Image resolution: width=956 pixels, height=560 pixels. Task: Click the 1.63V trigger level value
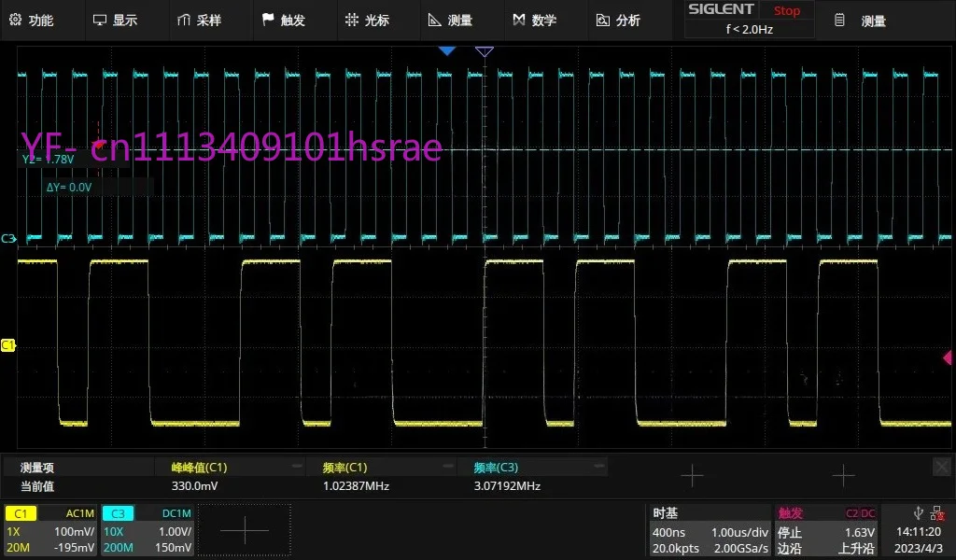tap(860, 532)
